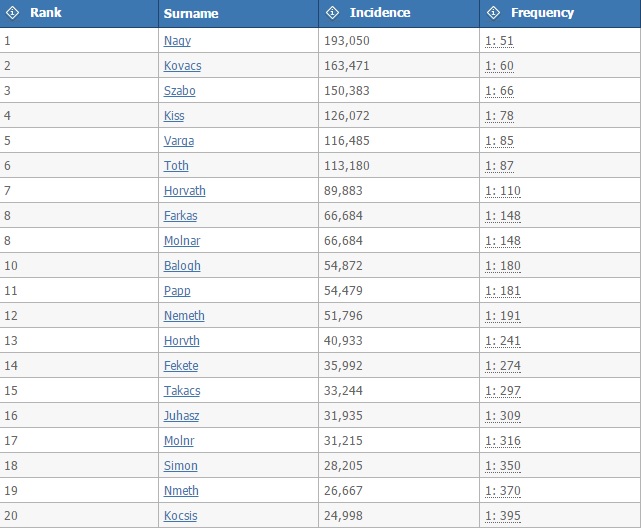Click the 1: 395 frequency value
This screenshot has width=641, height=528.
[502, 516]
